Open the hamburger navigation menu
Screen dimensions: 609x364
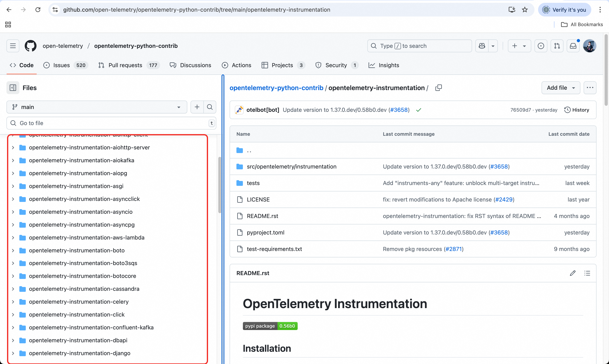pyautogui.click(x=13, y=46)
